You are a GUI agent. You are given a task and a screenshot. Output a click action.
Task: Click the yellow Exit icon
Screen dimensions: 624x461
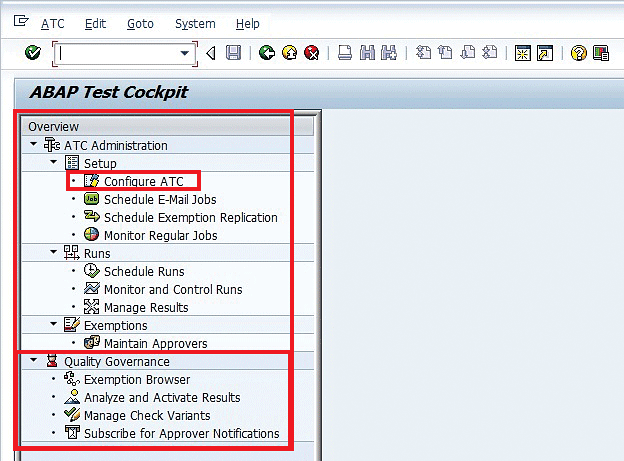[289, 53]
